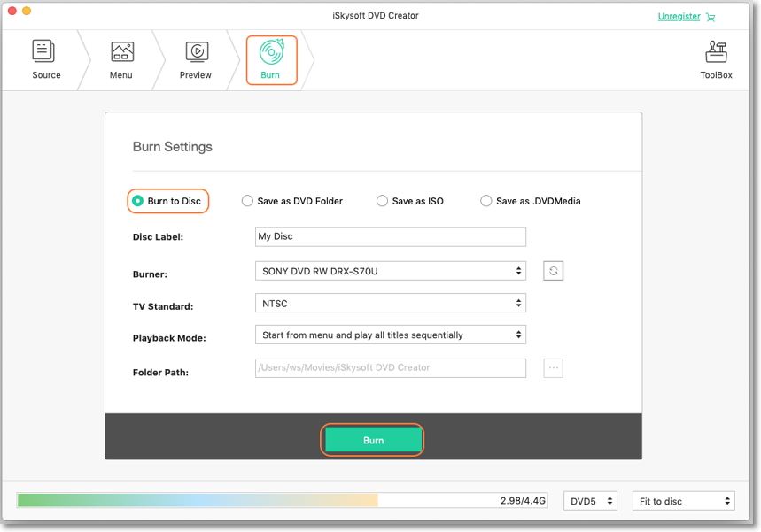Go to the Preview step icon
The height and width of the screenshot is (532, 761).
(196, 53)
